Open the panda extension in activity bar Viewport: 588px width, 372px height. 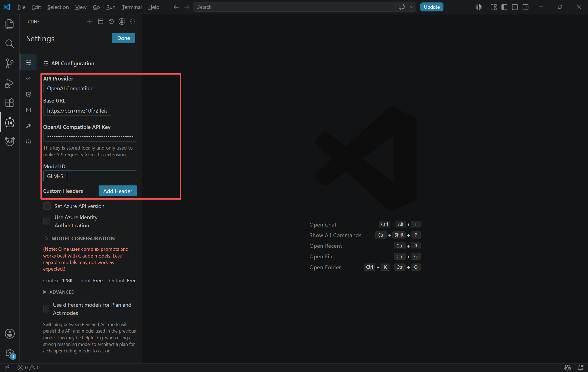click(10, 142)
